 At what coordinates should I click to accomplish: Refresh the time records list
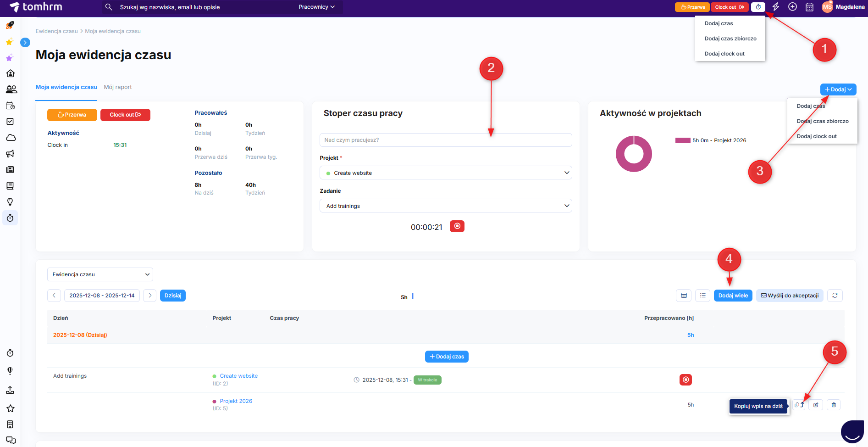point(835,296)
